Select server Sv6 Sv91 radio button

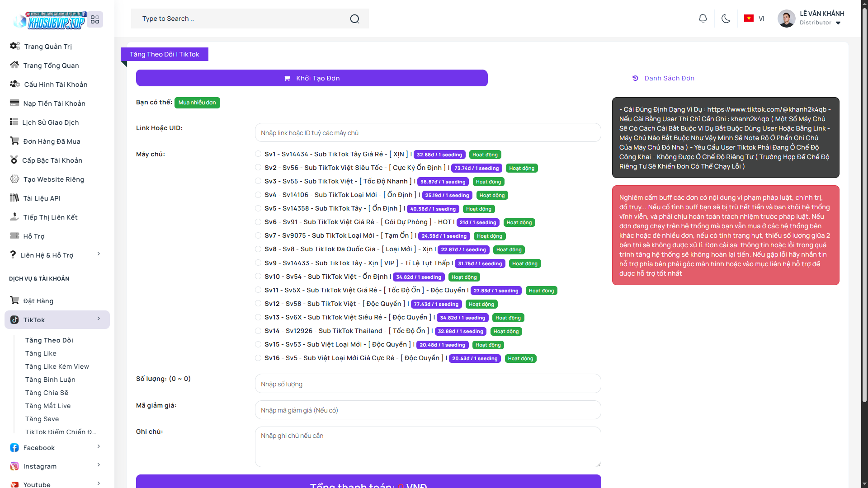(258, 222)
